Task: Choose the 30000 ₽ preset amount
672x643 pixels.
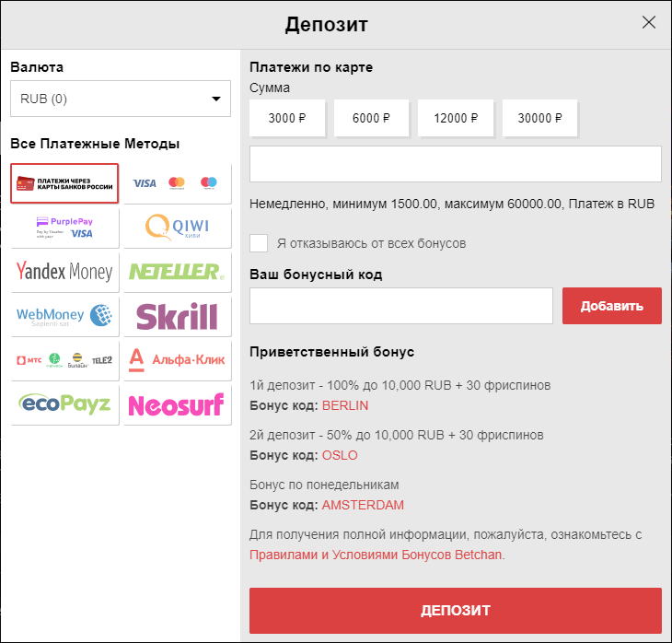Action: coord(540,118)
